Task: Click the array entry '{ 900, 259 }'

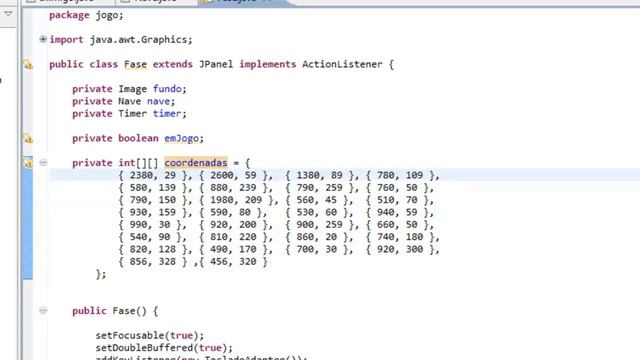Action: click(320, 224)
